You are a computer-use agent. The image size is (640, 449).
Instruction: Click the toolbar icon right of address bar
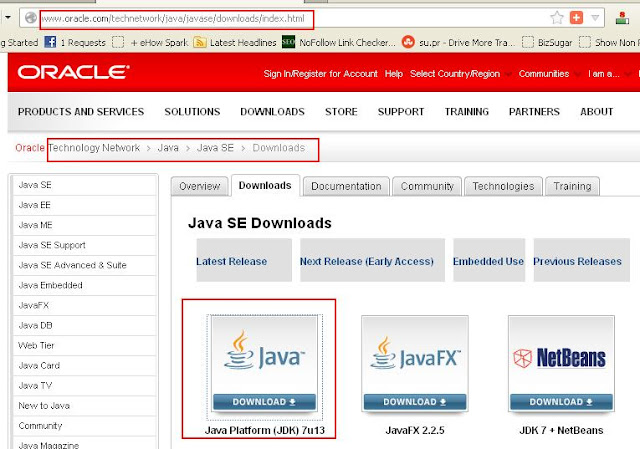click(622, 18)
